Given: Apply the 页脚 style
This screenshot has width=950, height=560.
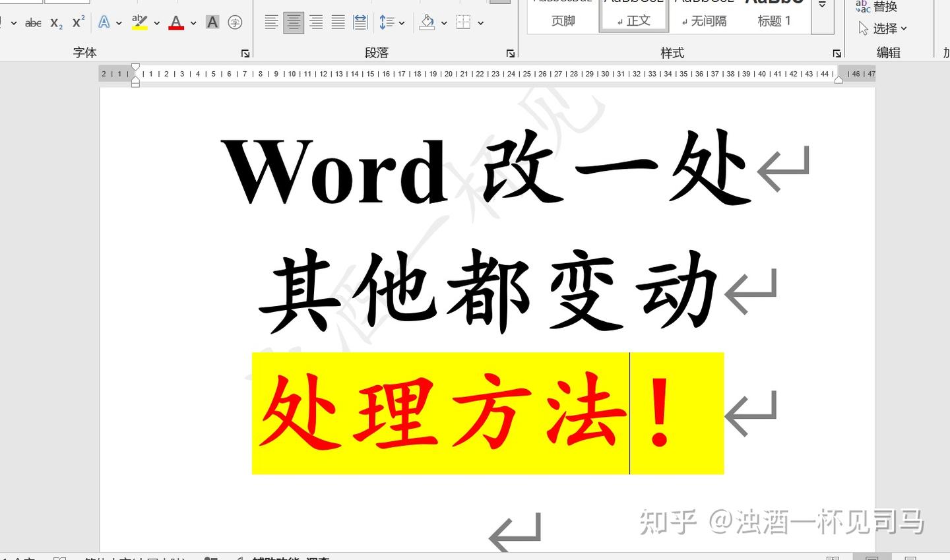Looking at the screenshot, I should click(563, 16).
